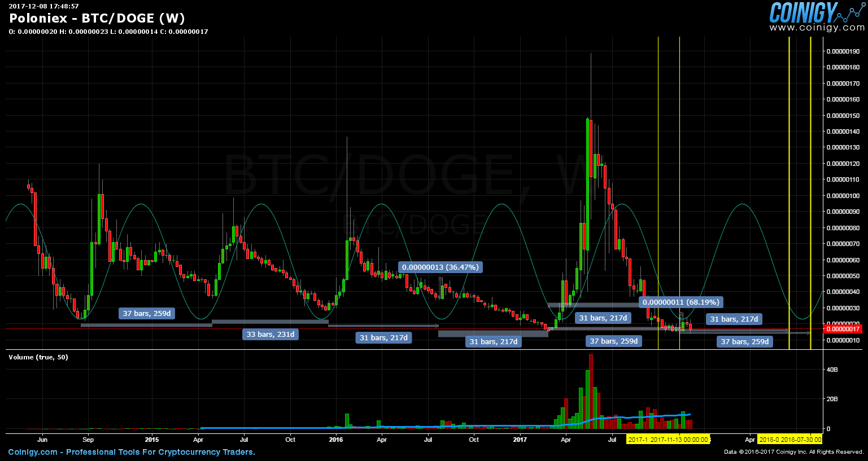The height and width of the screenshot is (461, 868).
Task: Click the 0.00000040 price axis label
Action: (843, 292)
